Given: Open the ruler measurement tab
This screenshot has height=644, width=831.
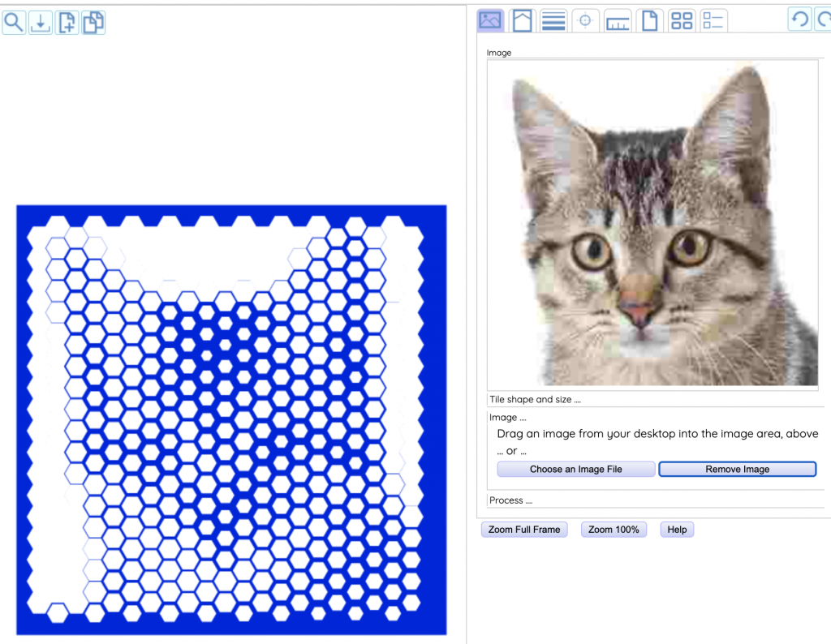Looking at the screenshot, I should pos(618,20).
